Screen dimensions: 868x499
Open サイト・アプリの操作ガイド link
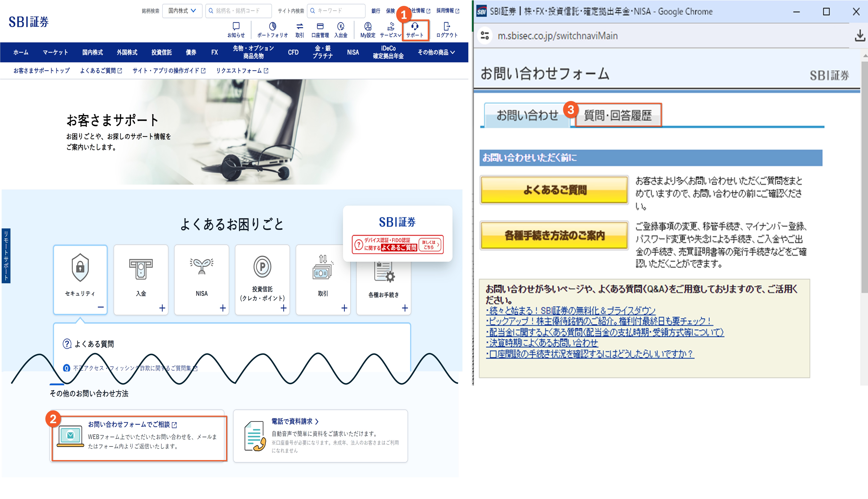(169, 71)
